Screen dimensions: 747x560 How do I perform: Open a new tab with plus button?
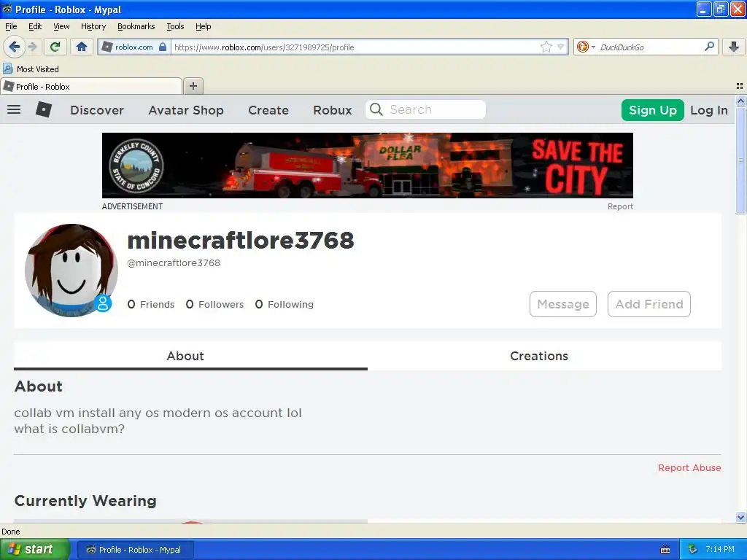[x=193, y=86]
